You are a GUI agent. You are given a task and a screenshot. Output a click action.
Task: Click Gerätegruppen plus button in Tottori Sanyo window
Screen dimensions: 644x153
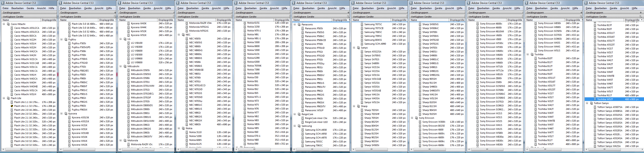click(641, 13)
